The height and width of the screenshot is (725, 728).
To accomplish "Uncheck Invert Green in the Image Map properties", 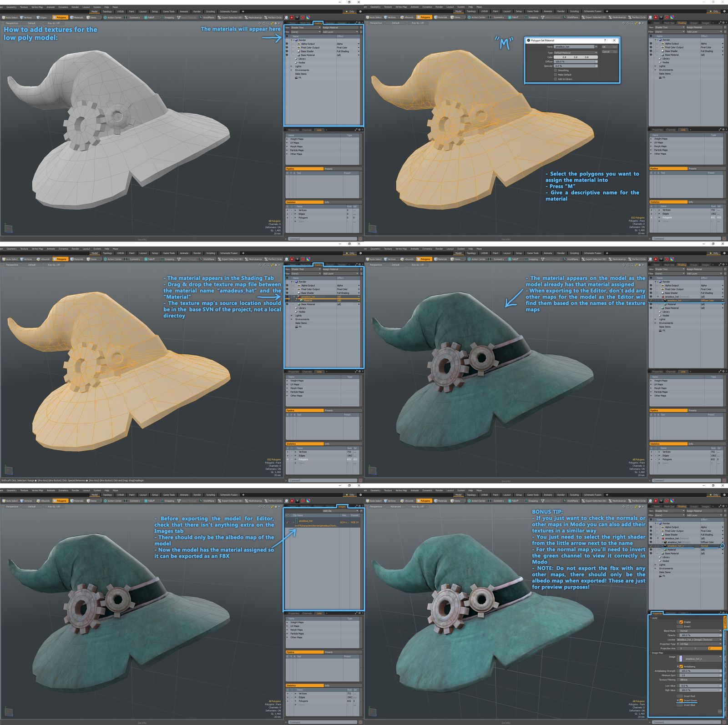I will 681,700.
